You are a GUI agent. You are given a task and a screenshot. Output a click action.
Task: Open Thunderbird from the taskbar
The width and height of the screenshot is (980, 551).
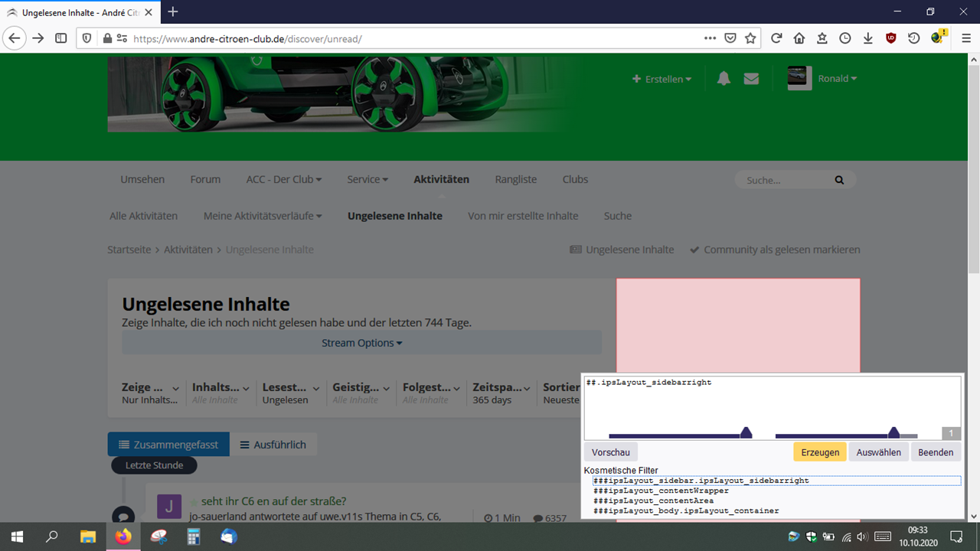229,536
